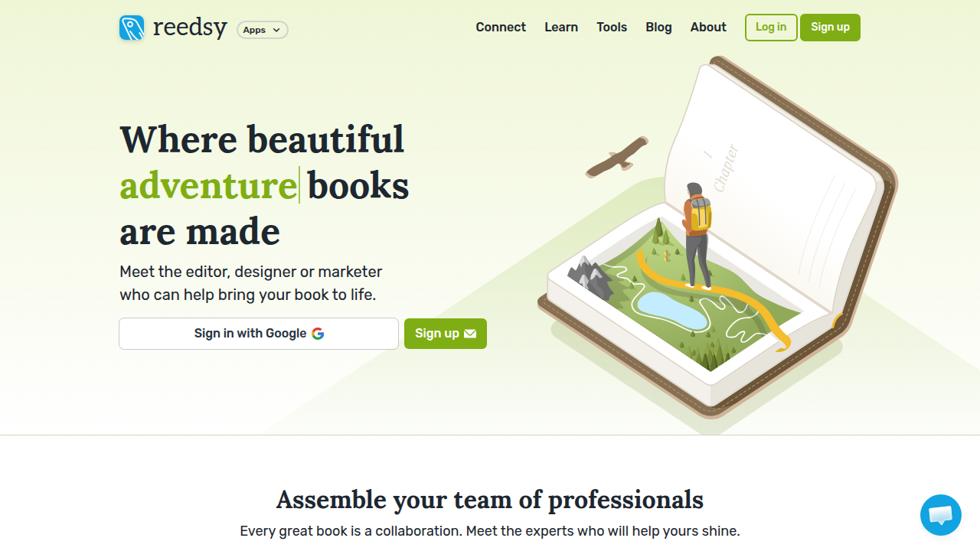980x551 pixels.
Task: Click "Assemble your team of professionals" heading
Action: [490, 500]
